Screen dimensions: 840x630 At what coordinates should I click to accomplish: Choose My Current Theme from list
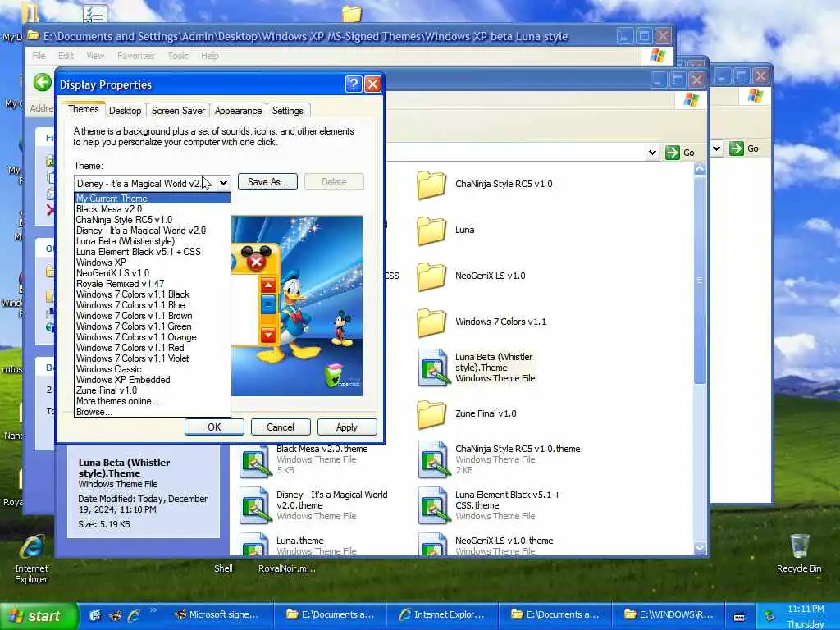click(x=152, y=199)
